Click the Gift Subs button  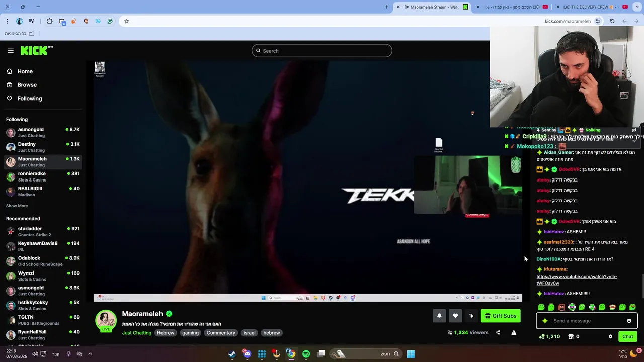coord(501,316)
